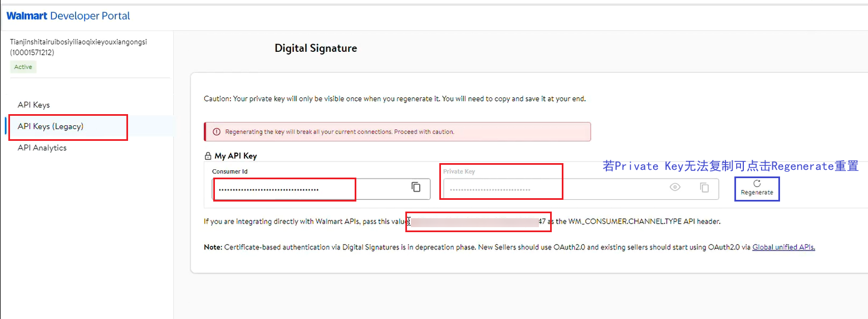Follow the Global unified APIs link
The width and height of the screenshot is (868, 319).
click(783, 247)
